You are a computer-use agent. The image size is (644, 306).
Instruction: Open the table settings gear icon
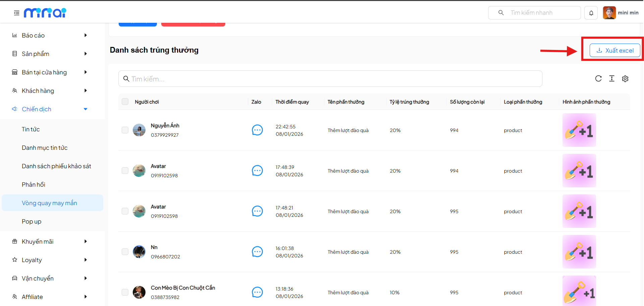[625, 78]
